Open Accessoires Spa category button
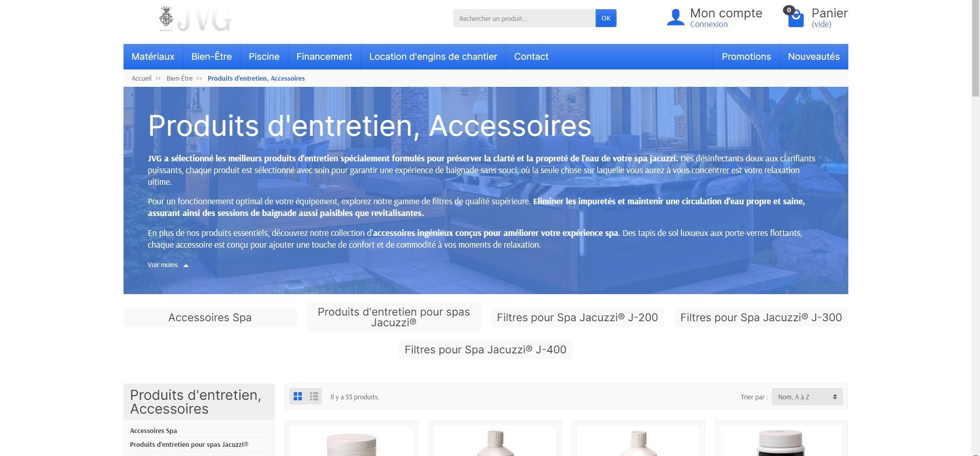This screenshot has width=980, height=456. click(210, 318)
